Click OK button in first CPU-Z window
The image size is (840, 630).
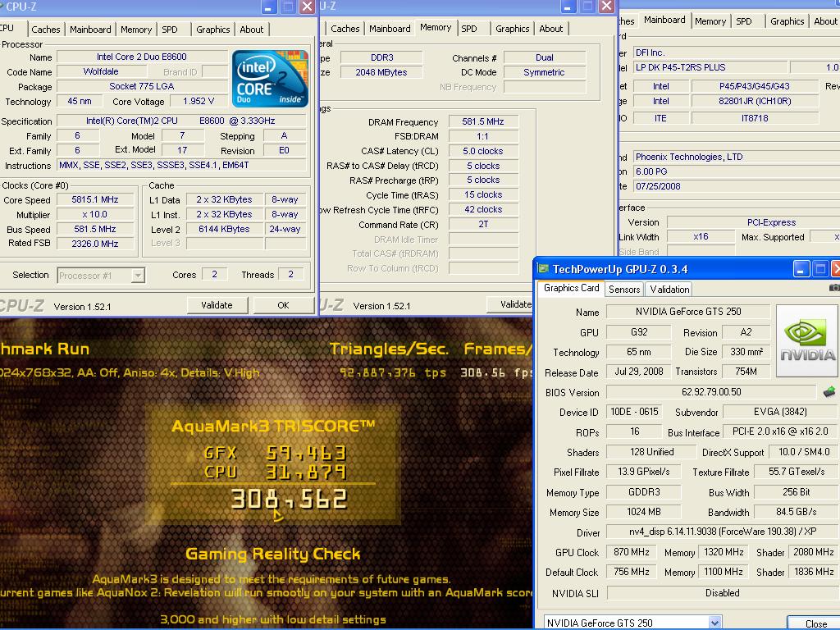(x=283, y=305)
